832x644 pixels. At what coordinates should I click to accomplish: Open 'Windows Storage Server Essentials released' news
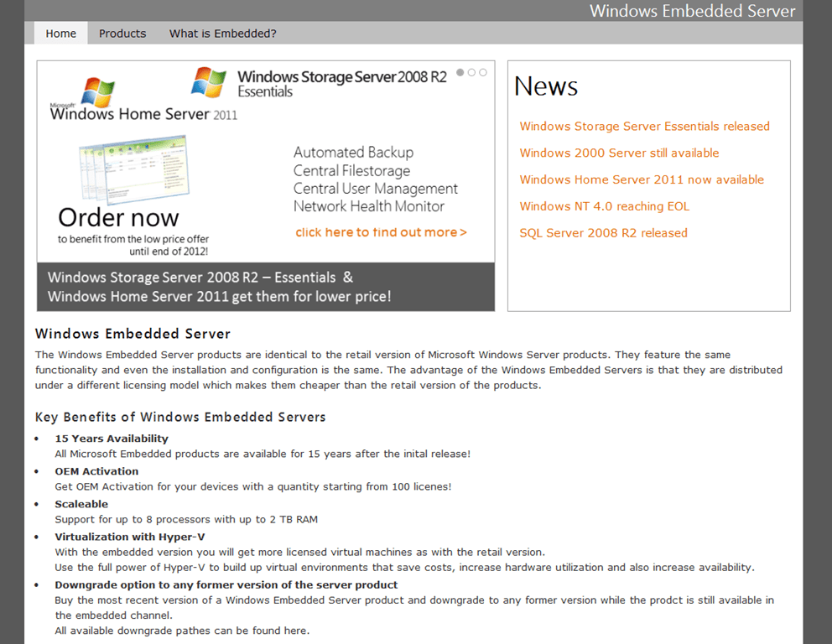click(x=644, y=127)
